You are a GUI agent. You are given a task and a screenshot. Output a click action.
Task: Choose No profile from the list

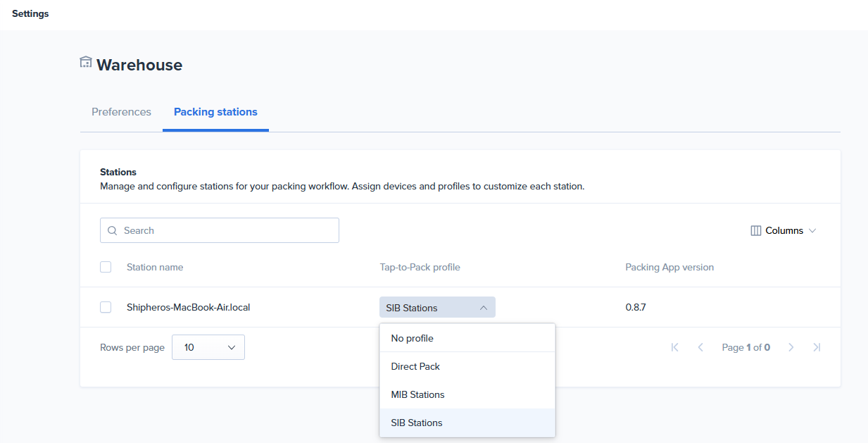[x=413, y=338]
